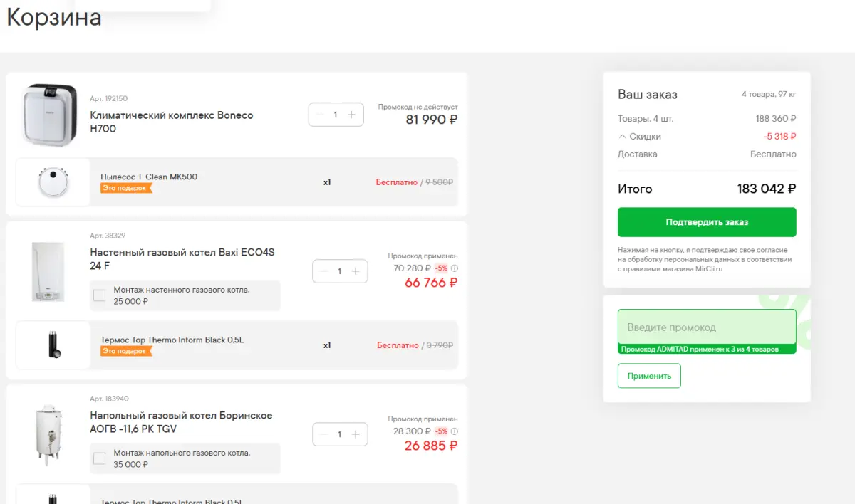Select Арт. 192150 article number
This screenshot has width=855, height=504.
(109, 98)
